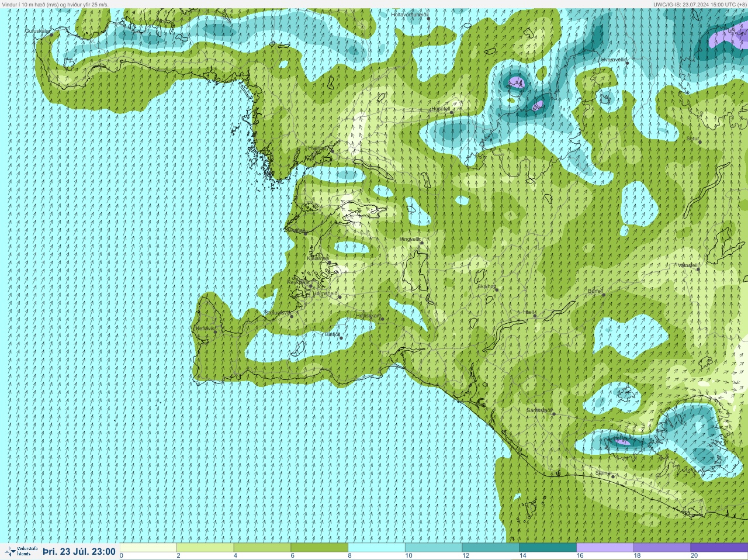Select the 12–14 m/s teal legend swatch
The image size is (748, 560).
pos(491,548)
